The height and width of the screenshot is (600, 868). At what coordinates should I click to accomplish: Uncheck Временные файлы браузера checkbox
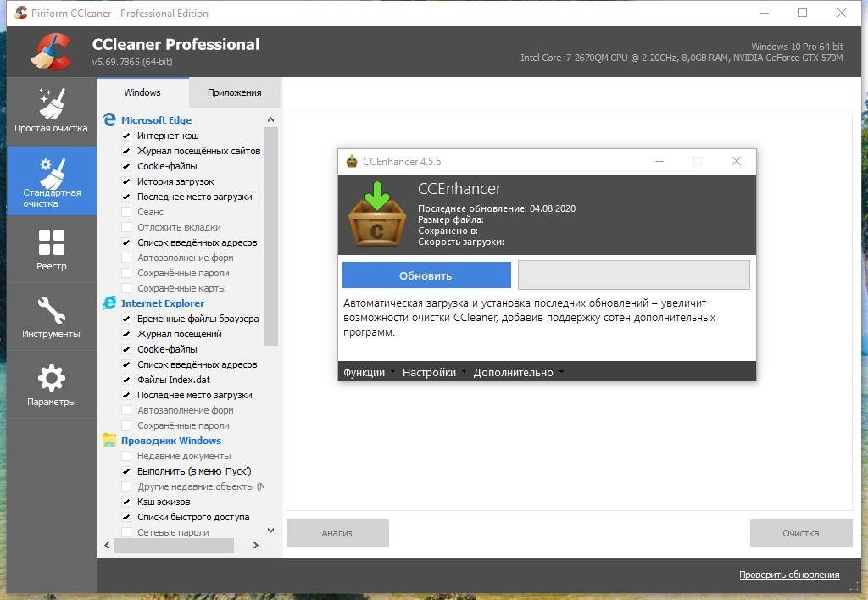pyautogui.click(x=126, y=319)
